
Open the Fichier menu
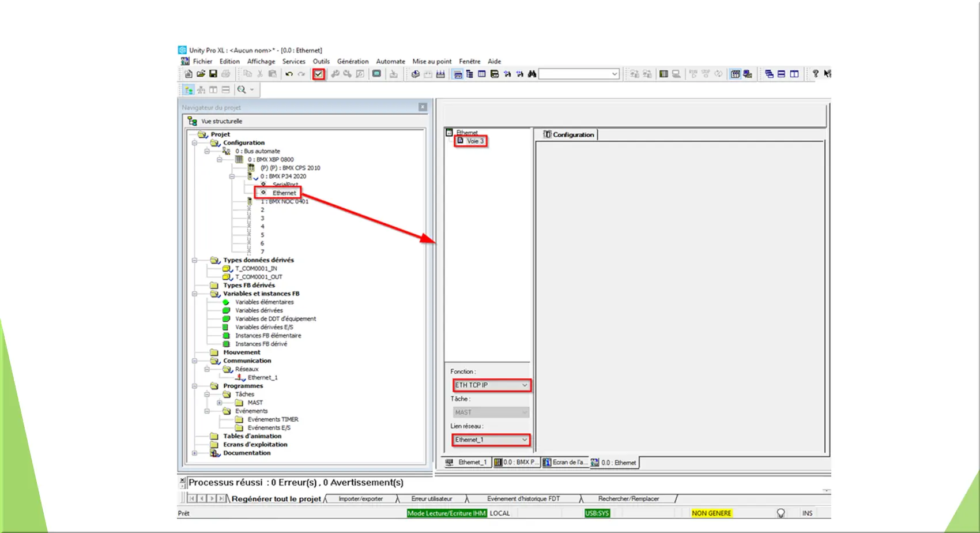point(202,61)
